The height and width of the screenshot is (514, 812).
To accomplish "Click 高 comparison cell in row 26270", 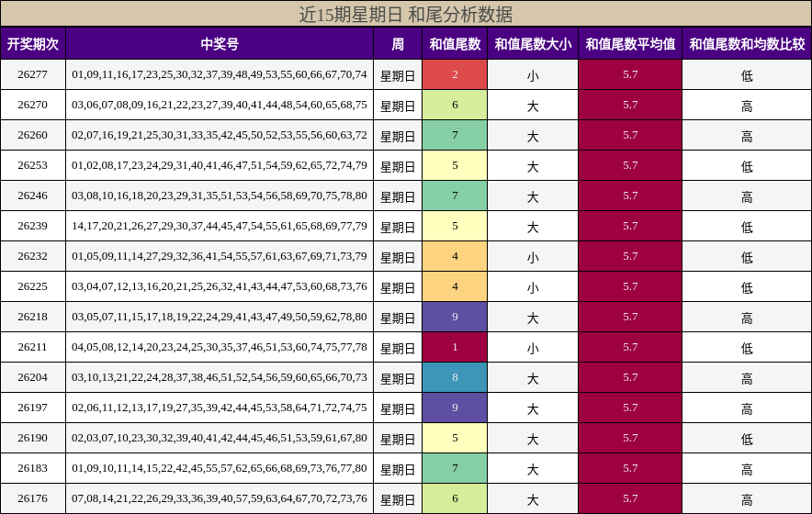I will [x=747, y=105].
